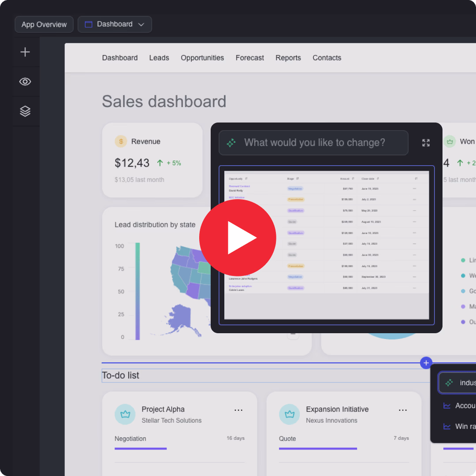
Task: Open the Dashboard page dropdown
Action: (x=115, y=24)
